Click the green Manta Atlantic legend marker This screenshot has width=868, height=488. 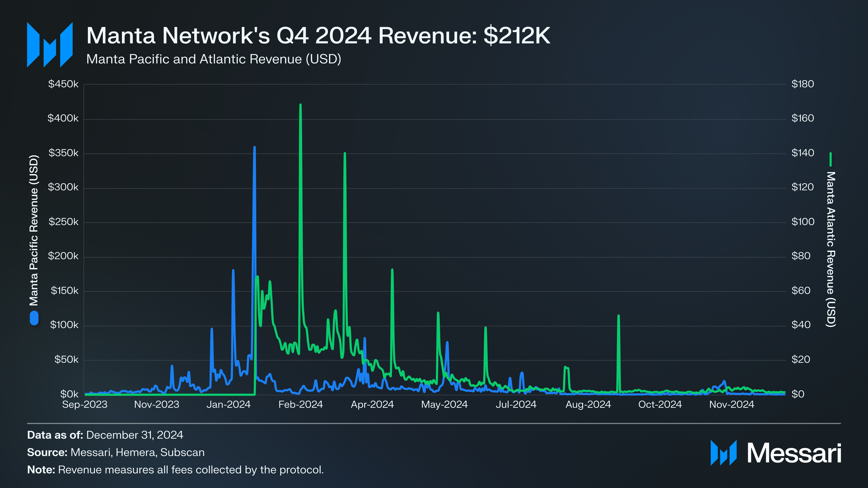[x=830, y=159]
